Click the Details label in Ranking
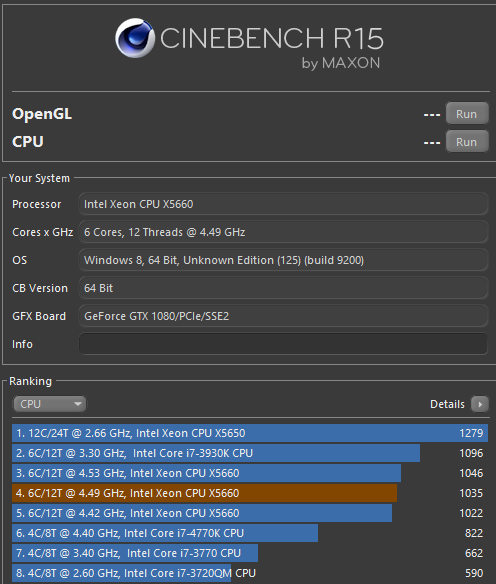Screen dimensions: 496x584 coord(447,404)
